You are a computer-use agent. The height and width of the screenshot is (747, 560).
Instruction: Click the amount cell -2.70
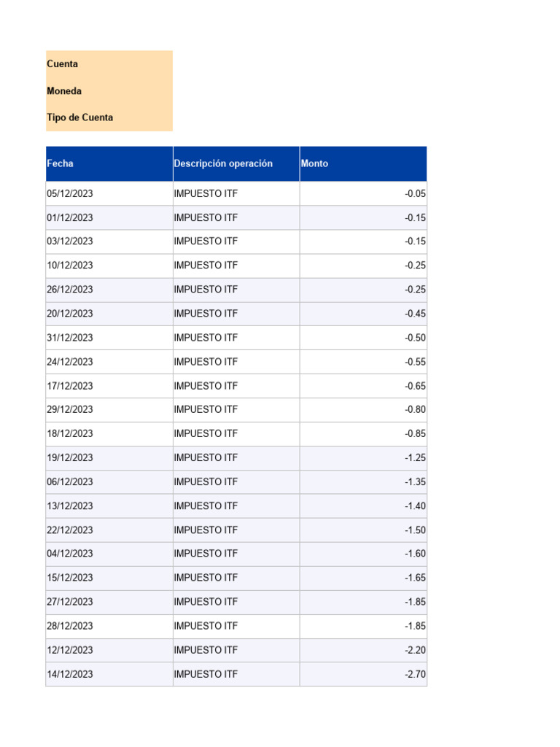415,675
